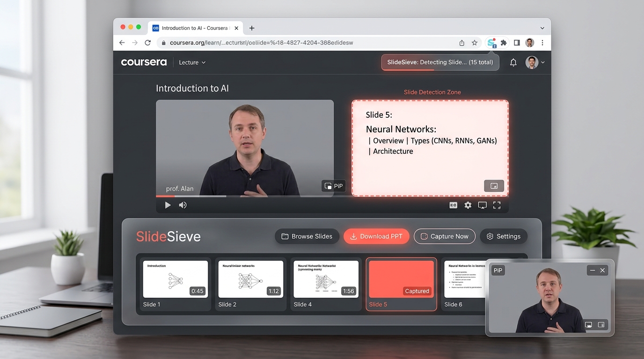Go back to the previous page
644x359 pixels.
point(122,43)
